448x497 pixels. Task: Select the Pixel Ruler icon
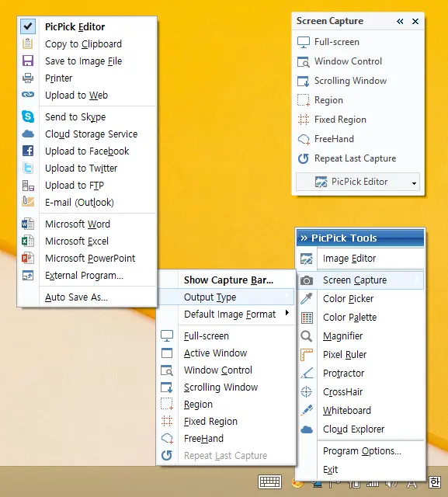[307, 355]
